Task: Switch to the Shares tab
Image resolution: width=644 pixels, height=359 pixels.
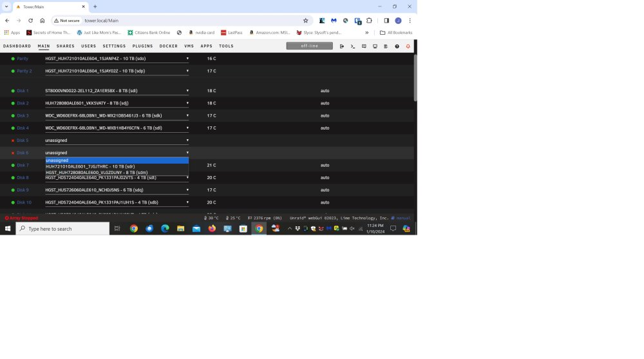Action: pyautogui.click(x=66, y=46)
